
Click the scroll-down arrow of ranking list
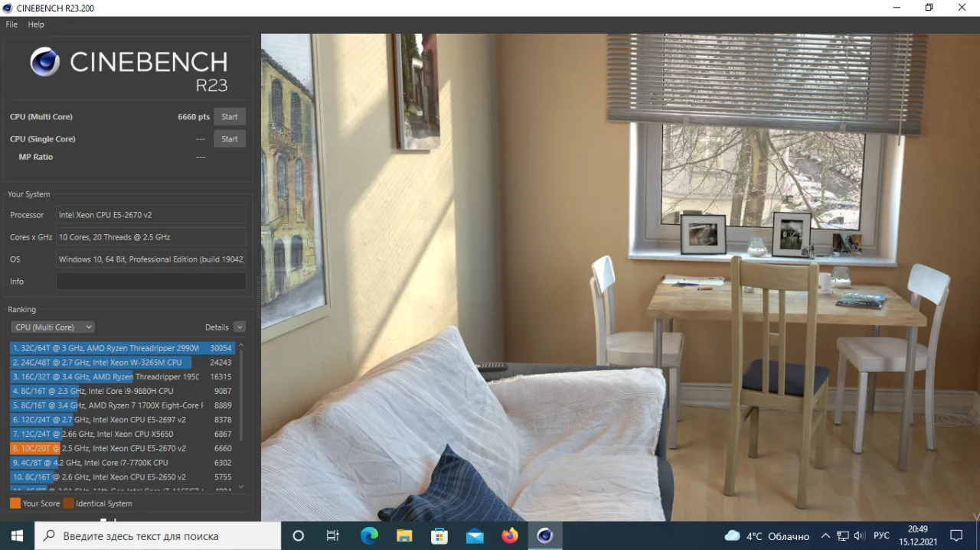241,487
